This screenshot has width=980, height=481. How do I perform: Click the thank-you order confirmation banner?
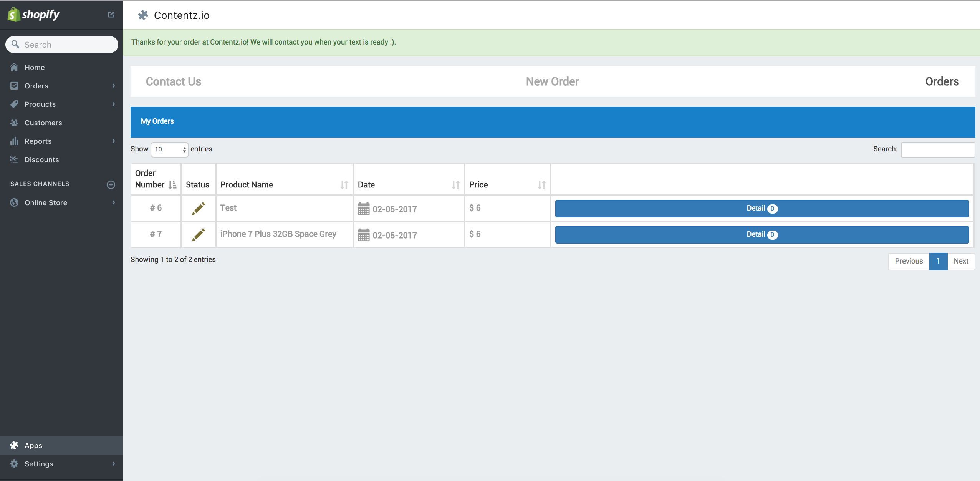[x=551, y=42]
